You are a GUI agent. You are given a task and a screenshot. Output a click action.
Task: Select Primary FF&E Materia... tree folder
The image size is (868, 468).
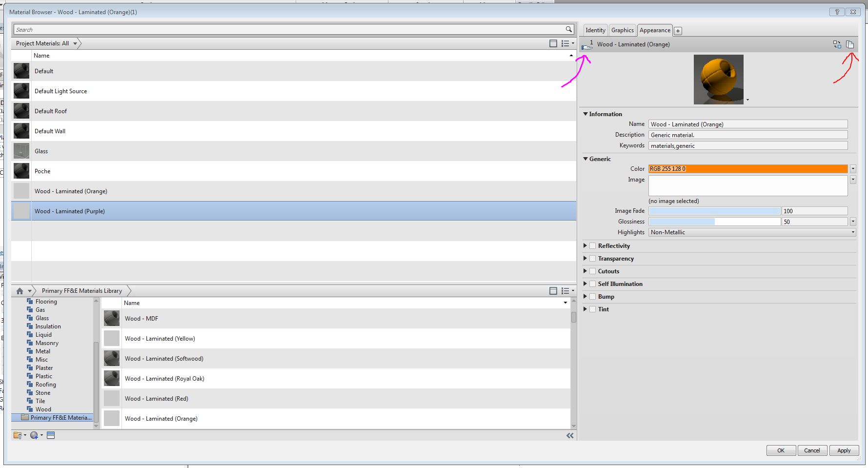56,418
